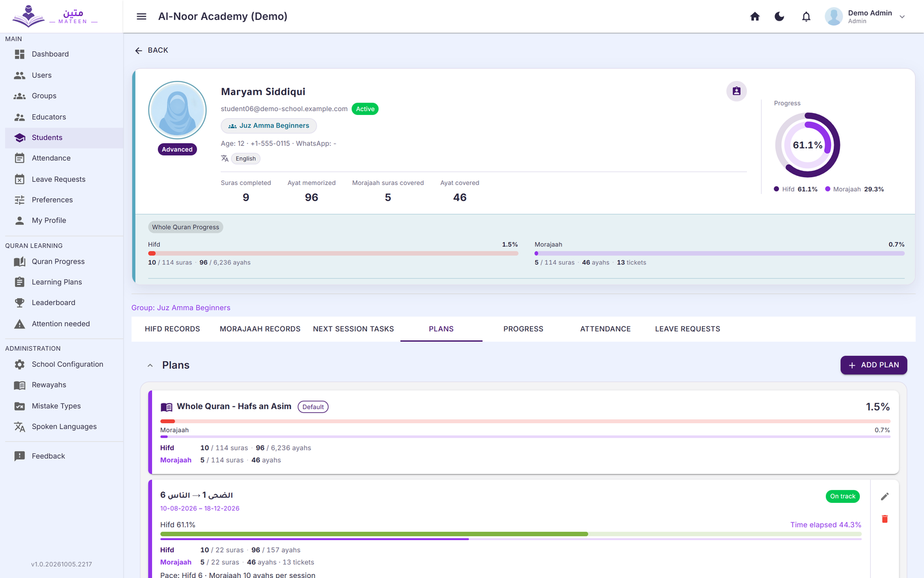Click the Groups sidebar icon
924x578 pixels.
pyautogui.click(x=20, y=96)
